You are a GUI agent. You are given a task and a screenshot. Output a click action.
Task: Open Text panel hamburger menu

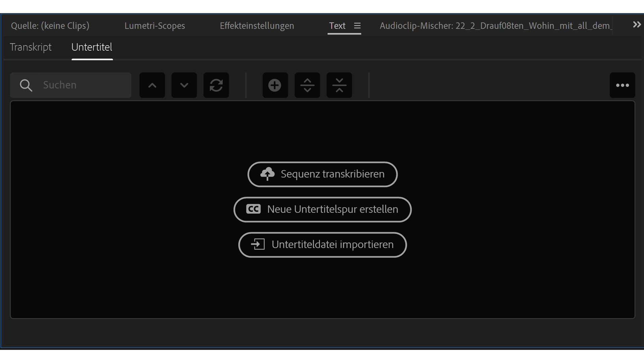point(357,26)
